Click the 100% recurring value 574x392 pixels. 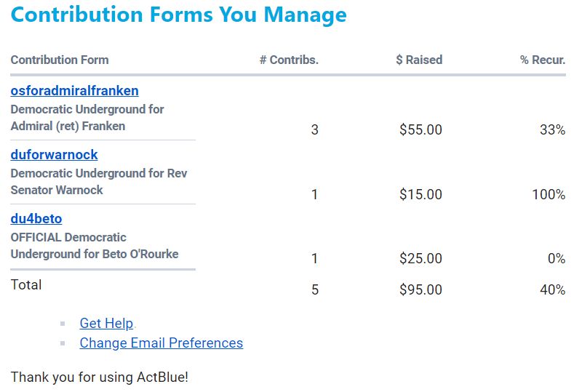point(549,194)
